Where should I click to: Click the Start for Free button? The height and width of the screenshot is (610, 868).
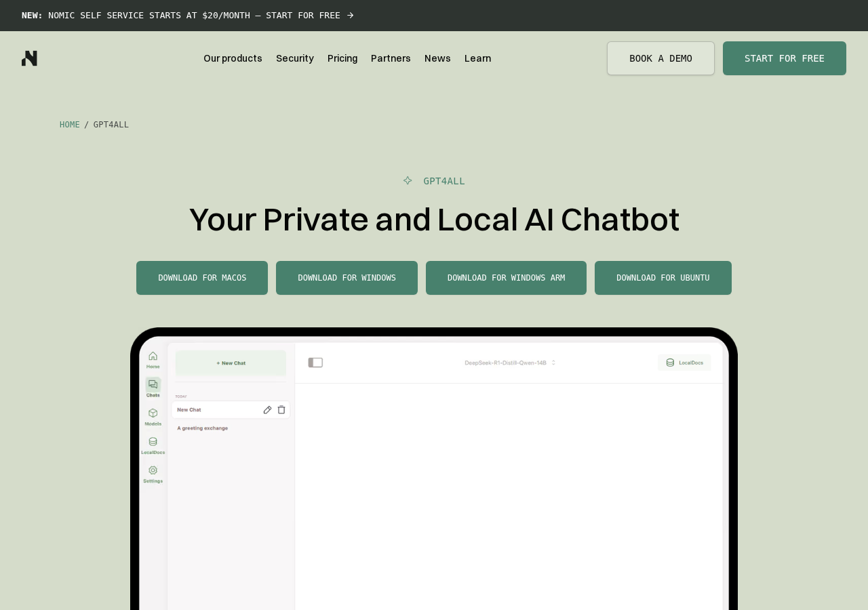tap(785, 58)
